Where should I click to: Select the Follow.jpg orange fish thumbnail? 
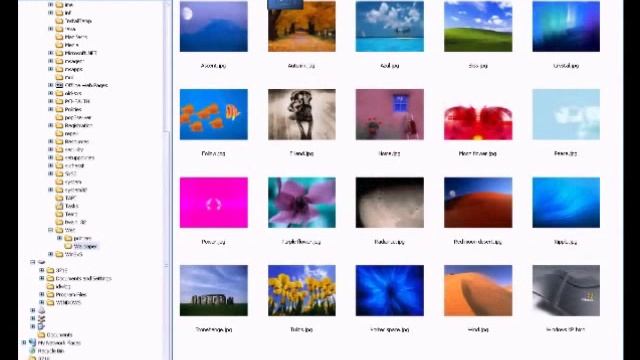213,114
